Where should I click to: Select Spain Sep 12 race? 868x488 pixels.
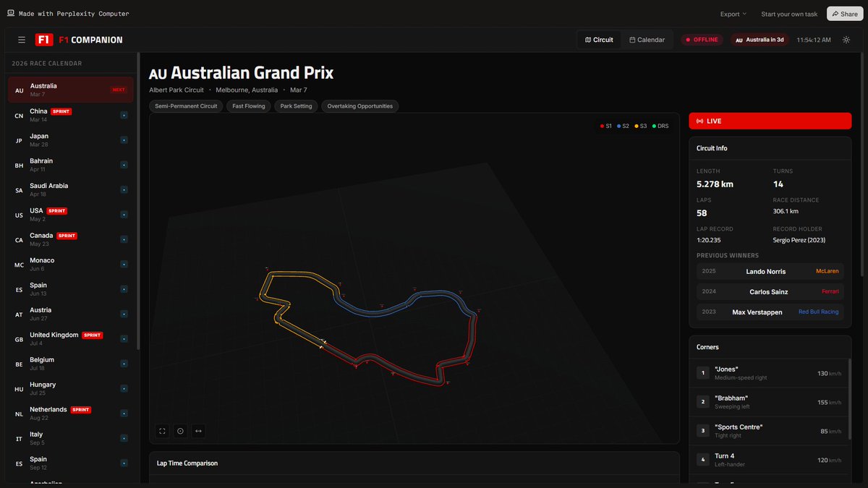[71, 463]
